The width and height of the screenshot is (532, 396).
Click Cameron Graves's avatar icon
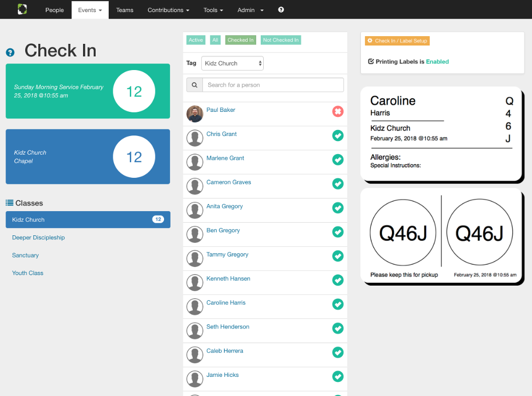(x=195, y=186)
